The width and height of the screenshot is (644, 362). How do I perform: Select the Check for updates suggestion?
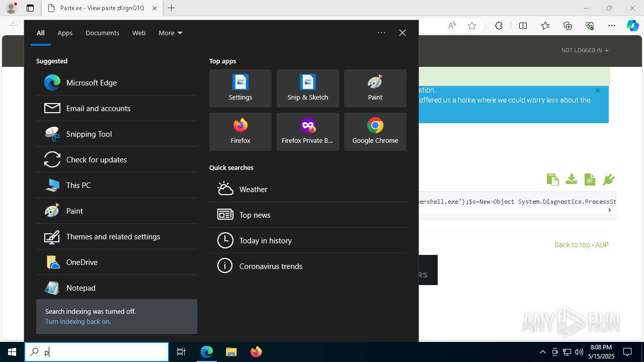(117, 159)
